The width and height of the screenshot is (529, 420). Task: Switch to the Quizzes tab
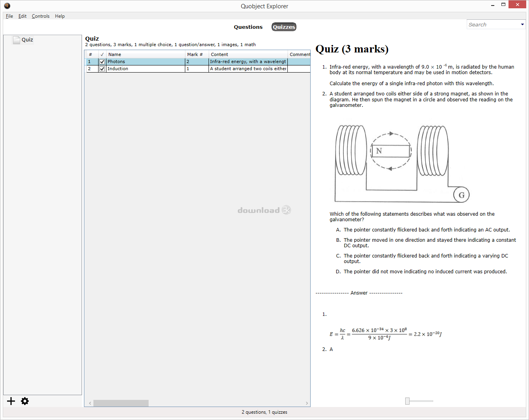pos(284,27)
